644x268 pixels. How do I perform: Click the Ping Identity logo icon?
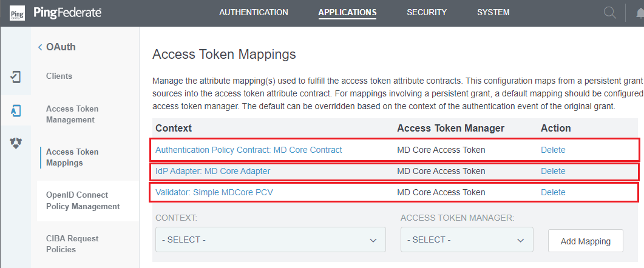pyautogui.click(x=17, y=13)
